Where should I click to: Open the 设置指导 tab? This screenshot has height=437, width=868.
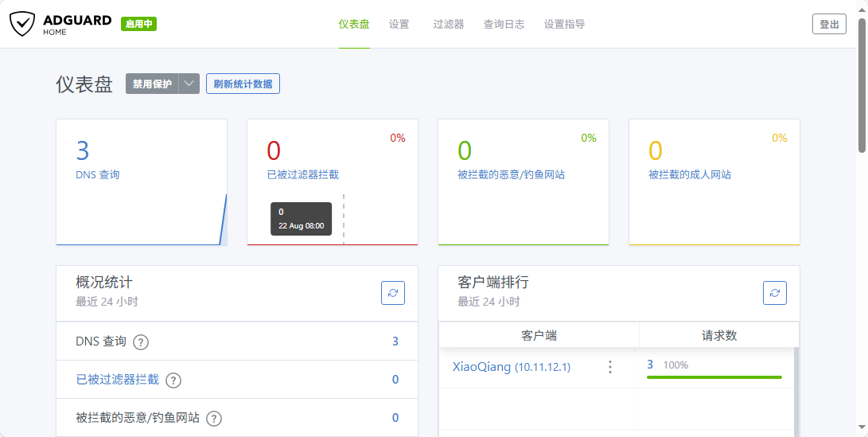[565, 25]
